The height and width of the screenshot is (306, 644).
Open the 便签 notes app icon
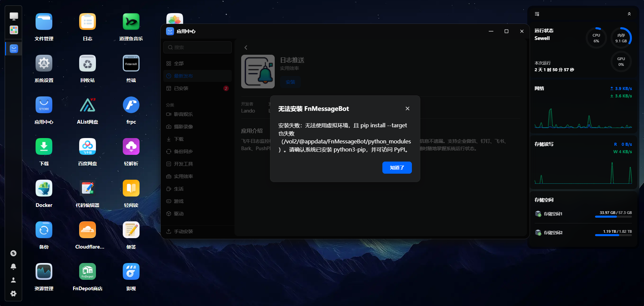point(131,230)
